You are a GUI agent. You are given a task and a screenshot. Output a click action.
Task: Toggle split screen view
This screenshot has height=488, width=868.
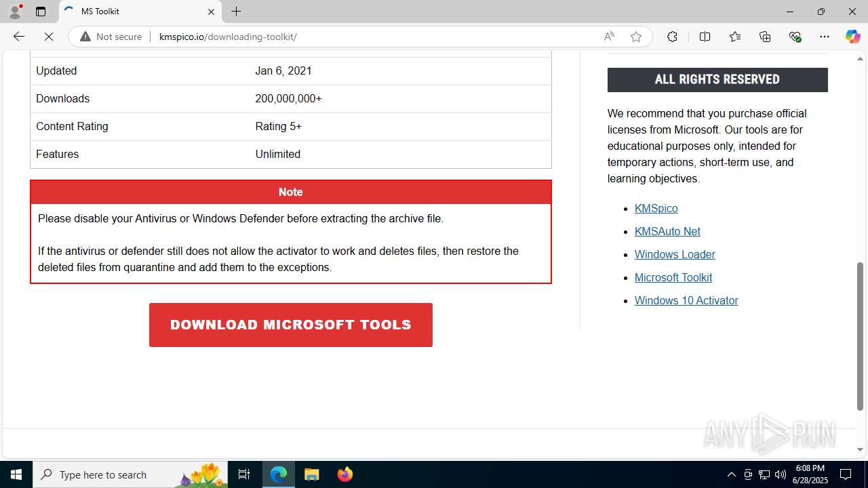coord(705,37)
